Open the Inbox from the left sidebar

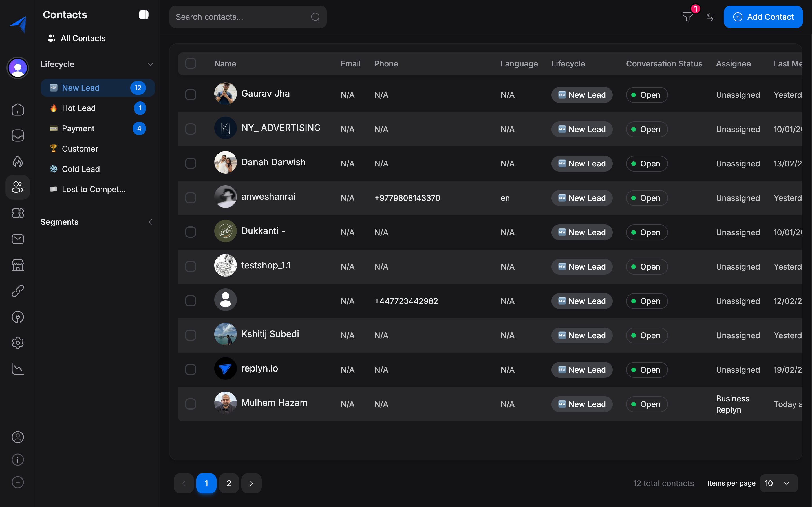click(x=17, y=135)
